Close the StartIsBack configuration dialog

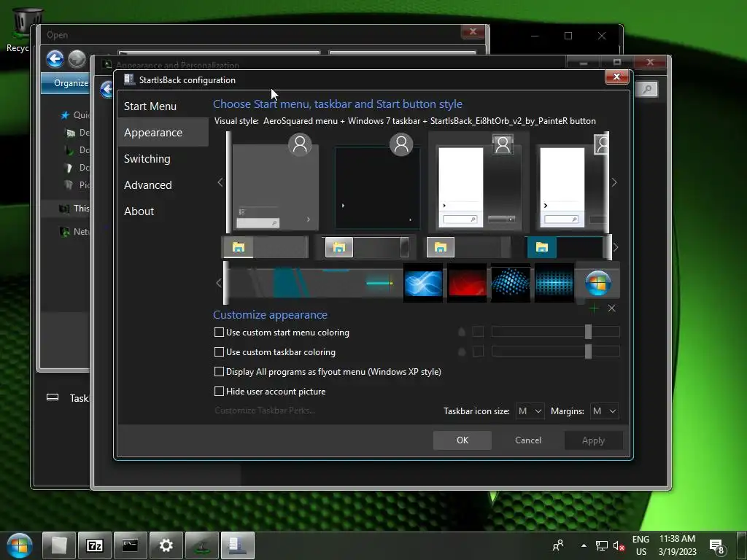click(616, 76)
